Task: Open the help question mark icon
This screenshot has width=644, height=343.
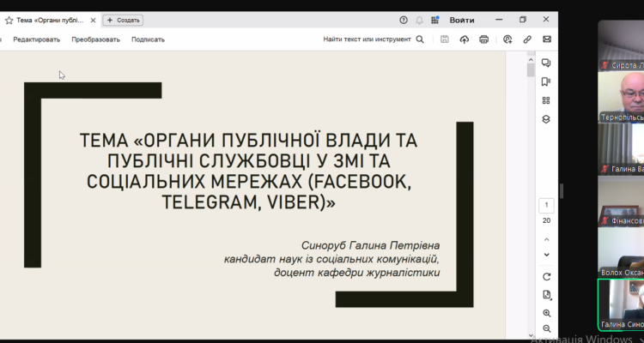Action: click(x=404, y=20)
